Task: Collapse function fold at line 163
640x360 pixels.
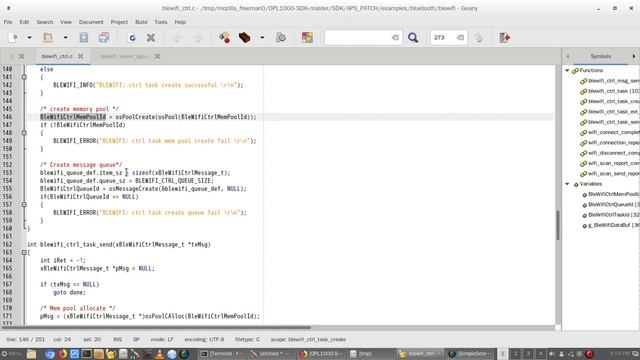Action: [x=24, y=253]
